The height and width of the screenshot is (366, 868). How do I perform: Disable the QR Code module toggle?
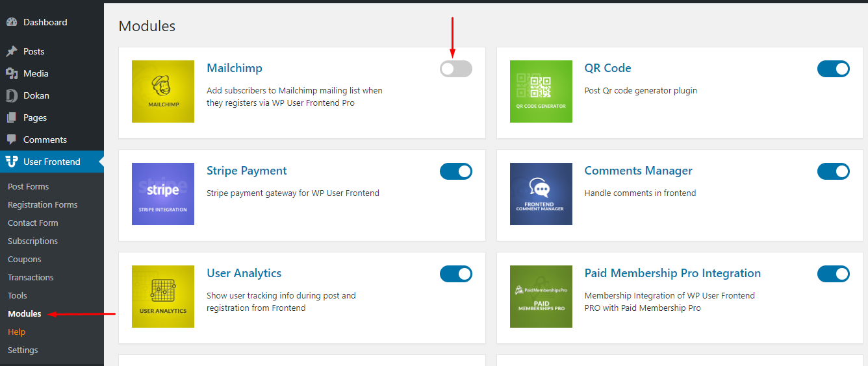(834, 69)
